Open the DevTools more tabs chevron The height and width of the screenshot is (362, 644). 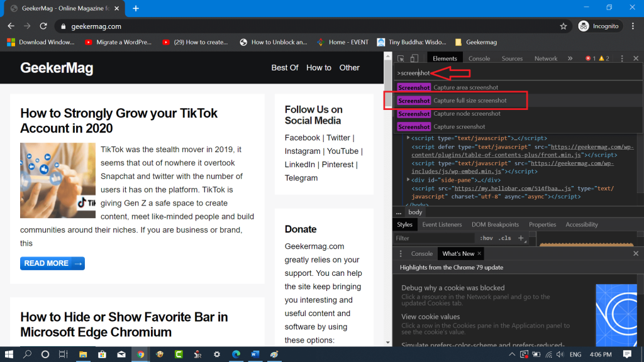tap(570, 58)
